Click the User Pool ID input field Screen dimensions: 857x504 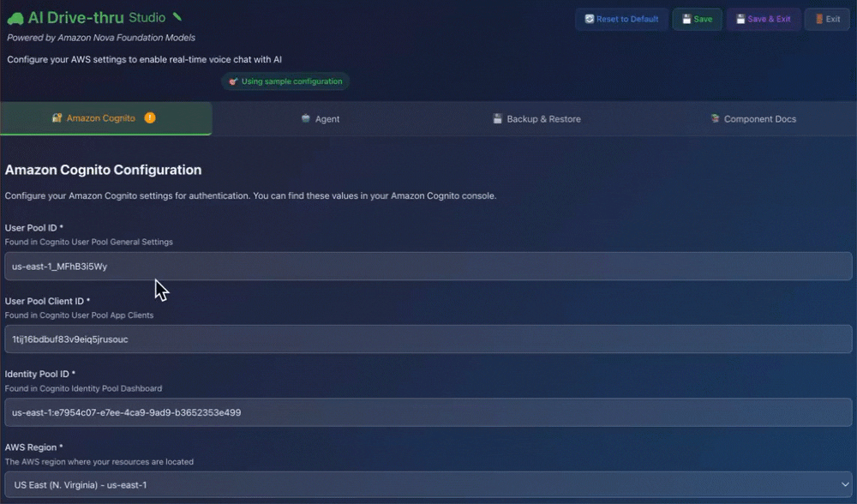pyautogui.click(x=428, y=267)
